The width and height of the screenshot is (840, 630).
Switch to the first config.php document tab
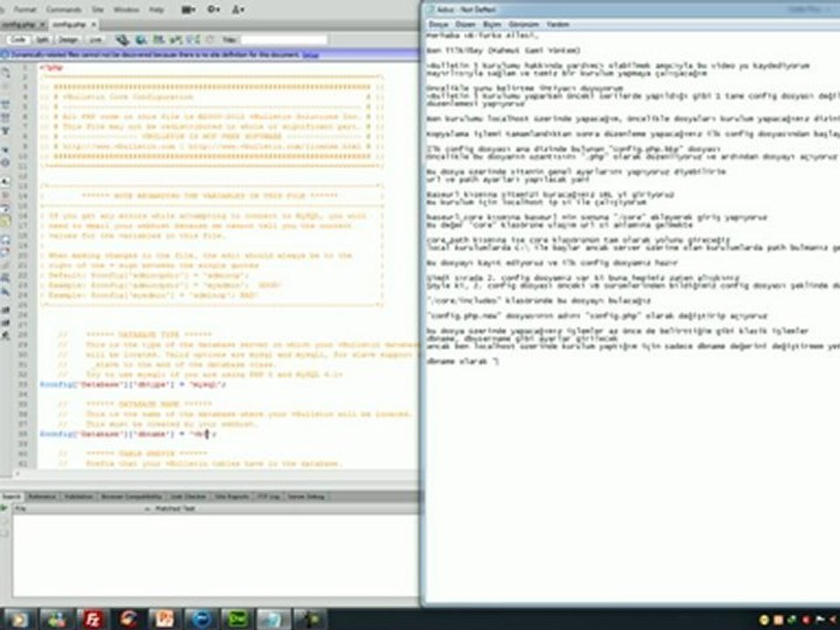tap(20, 24)
